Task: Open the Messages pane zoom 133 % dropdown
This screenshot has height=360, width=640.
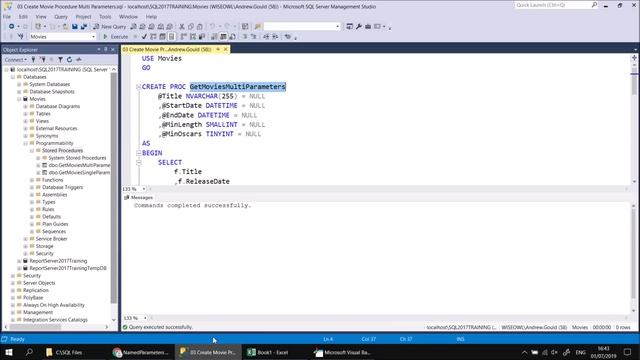Action: pos(145,318)
